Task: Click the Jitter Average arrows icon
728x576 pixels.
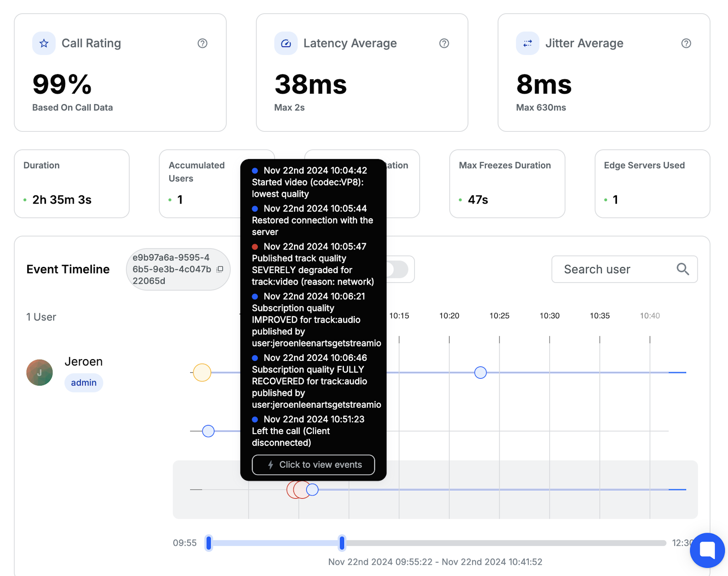Action: (527, 43)
